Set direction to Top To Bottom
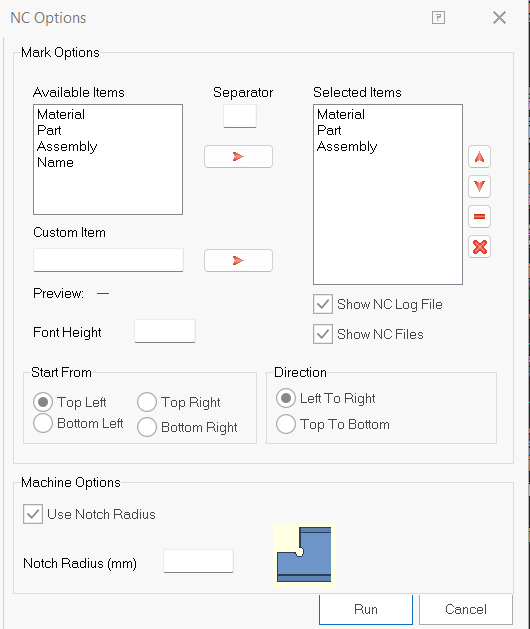 click(286, 424)
